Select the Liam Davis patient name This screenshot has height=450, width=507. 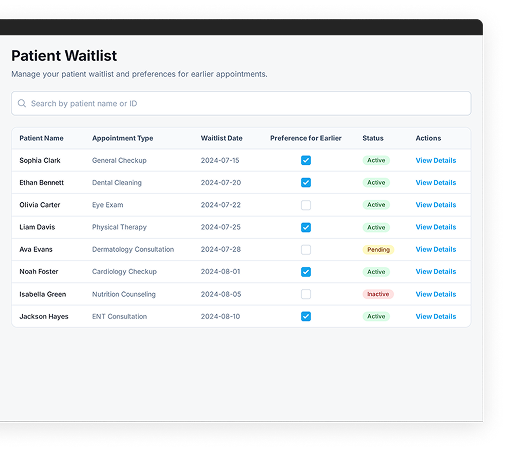[x=37, y=227]
